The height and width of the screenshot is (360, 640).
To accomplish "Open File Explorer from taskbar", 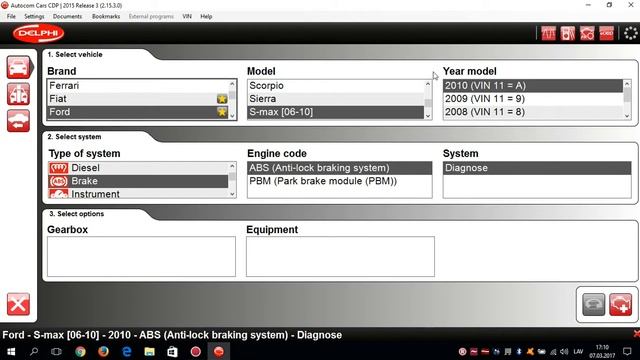I will click(149, 351).
